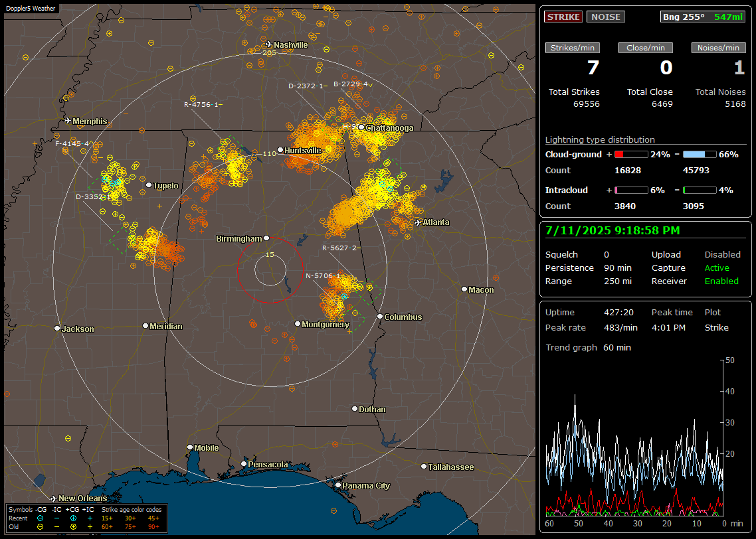Select the Panama City marker dot

(x=338, y=485)
